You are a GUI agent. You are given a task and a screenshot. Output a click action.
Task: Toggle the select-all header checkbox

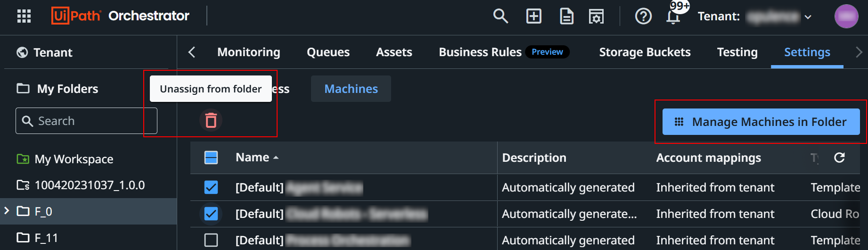pos(211,158)
